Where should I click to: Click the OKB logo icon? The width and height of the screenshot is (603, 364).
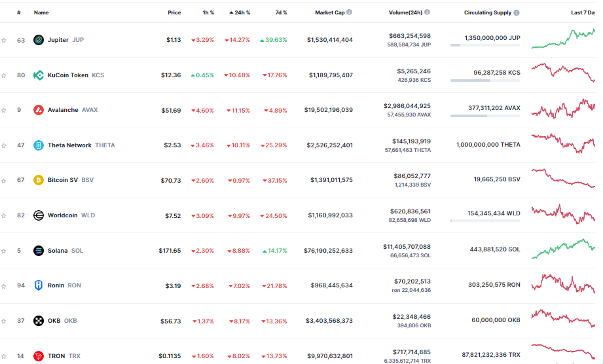click(39, 321)
